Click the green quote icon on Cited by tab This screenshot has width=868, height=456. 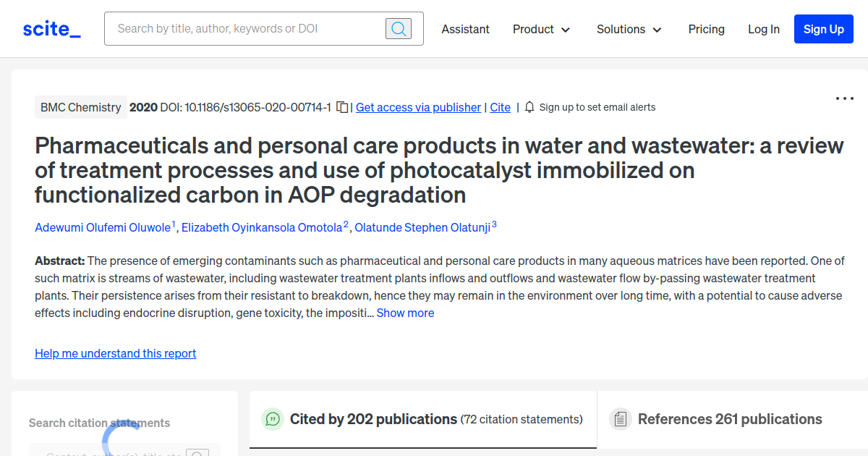[272, 419]
